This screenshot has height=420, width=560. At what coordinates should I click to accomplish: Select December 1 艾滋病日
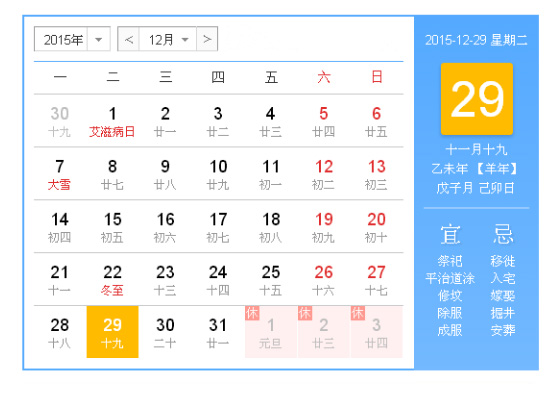[112, 121]
